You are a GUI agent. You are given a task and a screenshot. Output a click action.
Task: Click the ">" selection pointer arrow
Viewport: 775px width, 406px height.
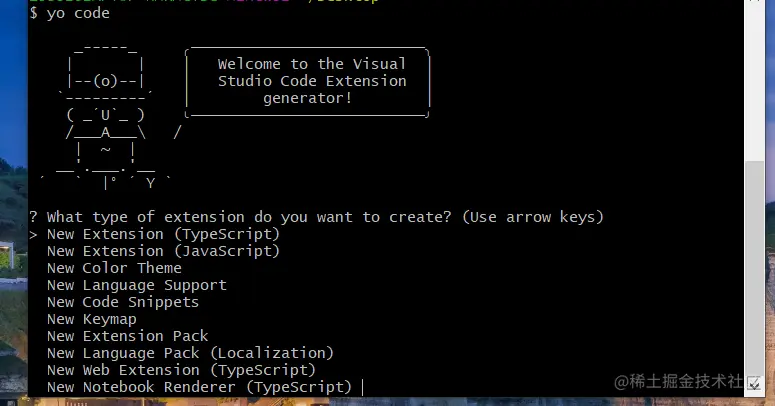pyautogui.click(x=34, y=234)
